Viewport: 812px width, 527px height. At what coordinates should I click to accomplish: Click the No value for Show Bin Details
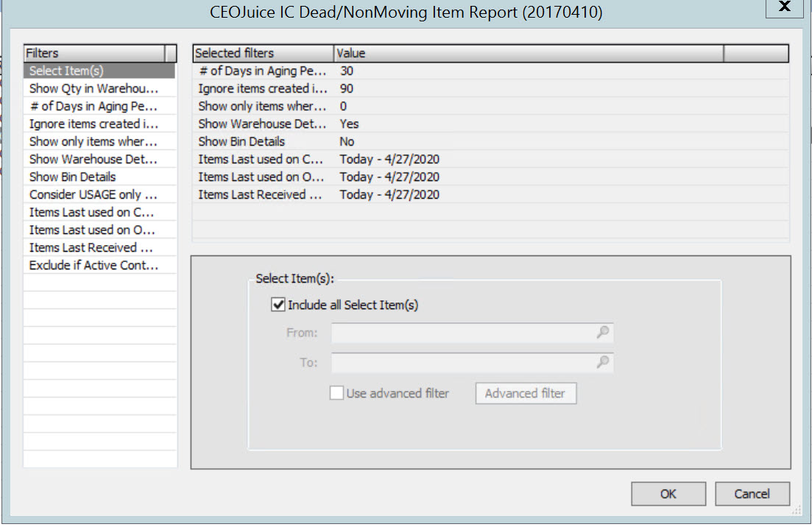click(347, 141)
